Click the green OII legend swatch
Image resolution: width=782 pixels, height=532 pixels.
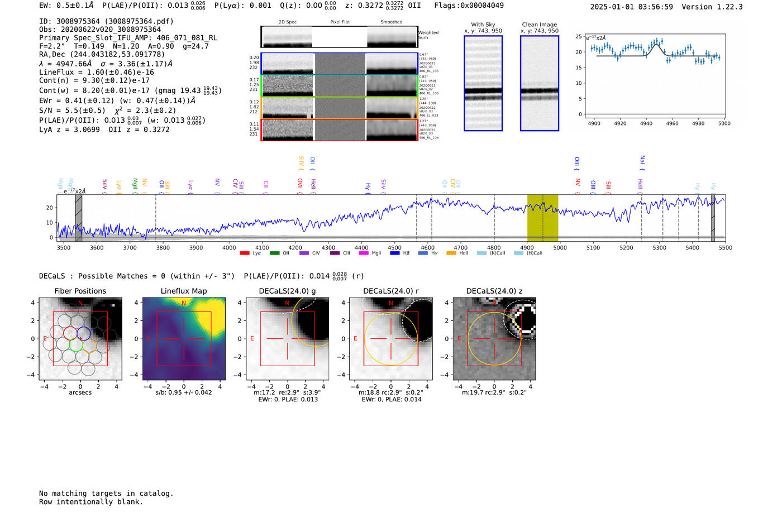click(x=274, y=253)
